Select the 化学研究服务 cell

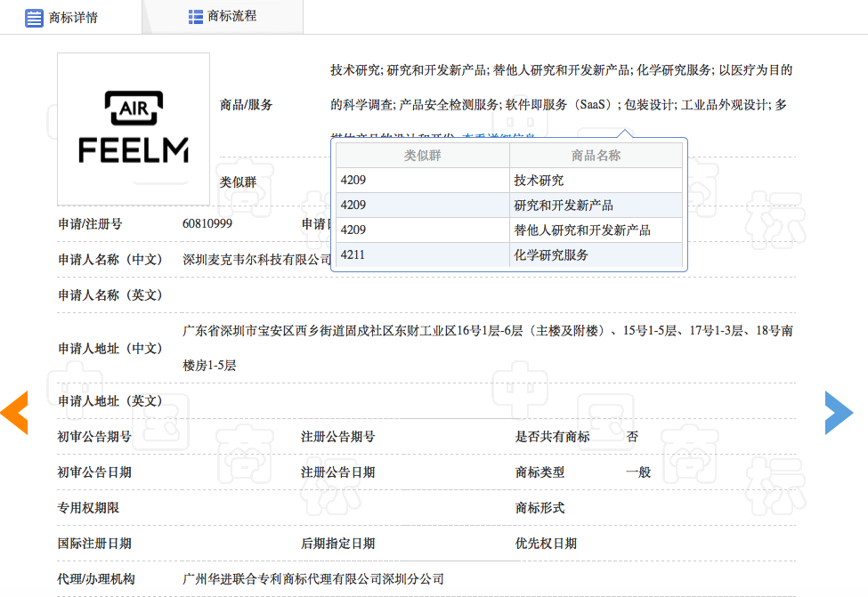596,255
